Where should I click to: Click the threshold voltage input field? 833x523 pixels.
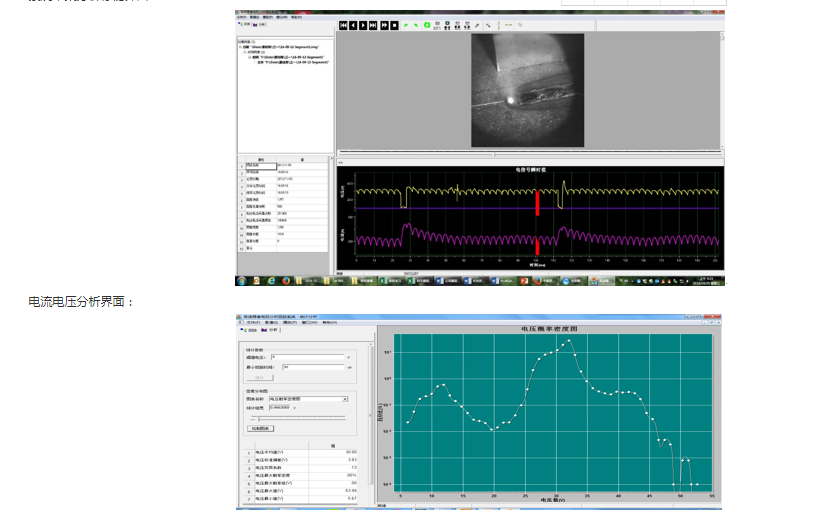click(308, 357)
